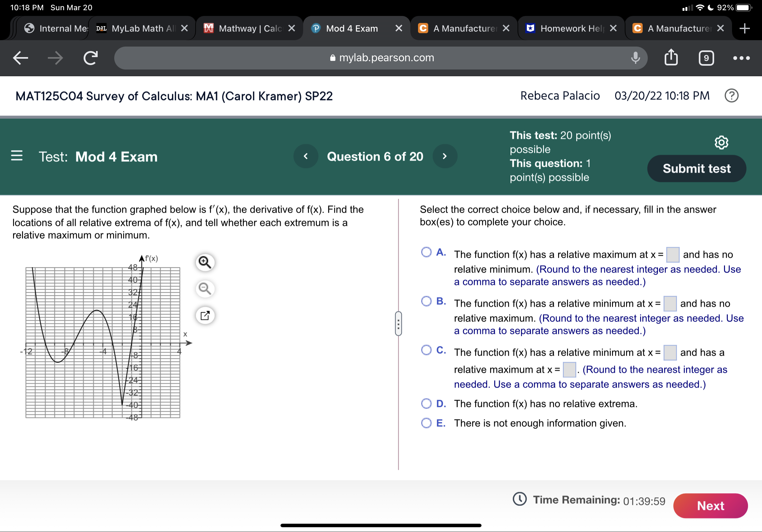Advance to the next question with the right chevron
This screenshot has height=532, width=762.
[445, 156]
